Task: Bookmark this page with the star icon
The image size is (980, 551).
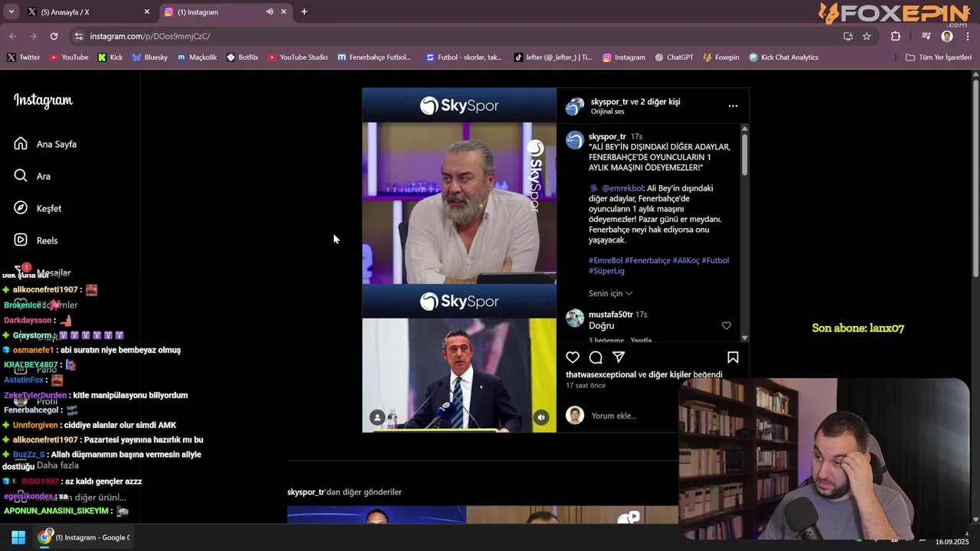Action: pyautogui.click(x=867, y=36)
